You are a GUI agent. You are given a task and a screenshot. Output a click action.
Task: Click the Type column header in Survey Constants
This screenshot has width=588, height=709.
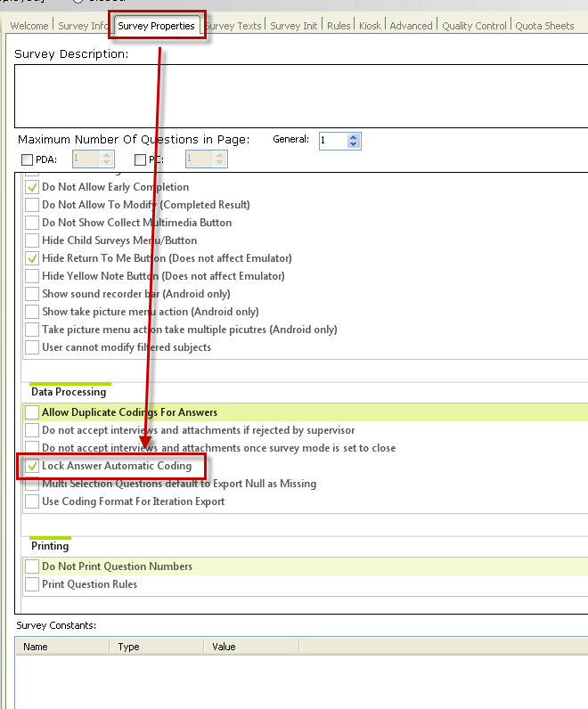click(x=157, y=647)
